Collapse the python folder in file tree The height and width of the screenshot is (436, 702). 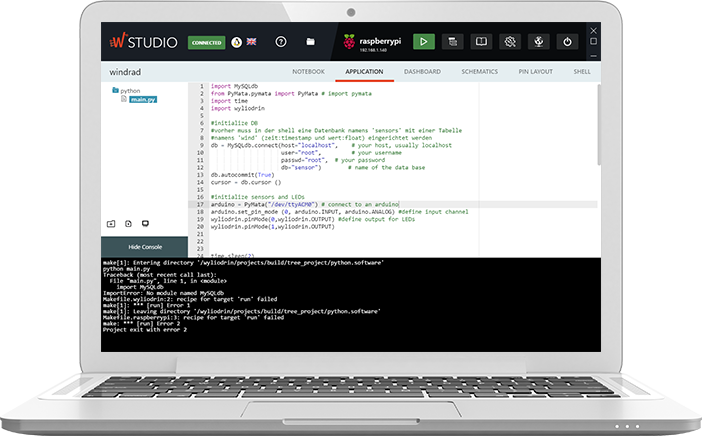[x=117, y=91]
